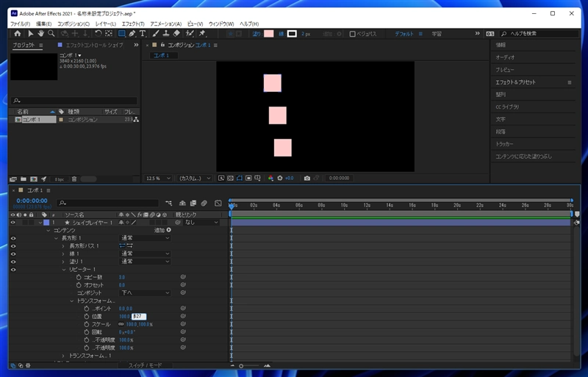The height and width of the screenshot is (377, 588).
Task: Click the snapshot camera icon in viewer
Action: [307, 178]
